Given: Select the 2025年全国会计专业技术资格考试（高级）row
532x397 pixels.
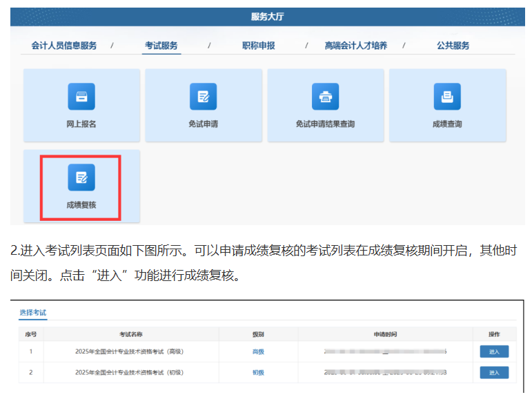Looking at the screenshot, I should point(130,351).
